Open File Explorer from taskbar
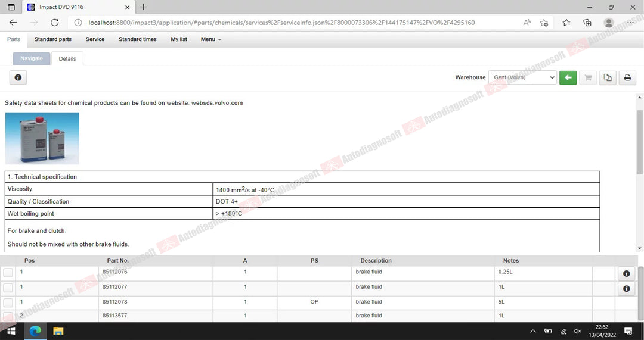 point(58,331)
